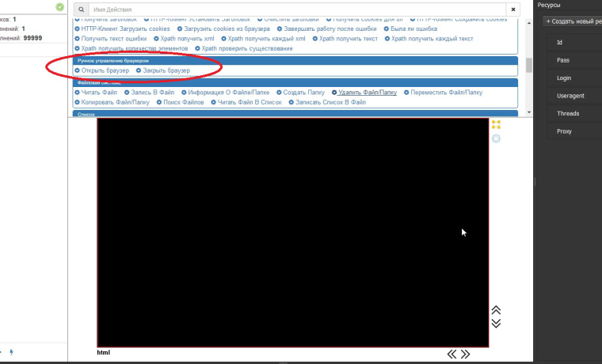The image size is (602, 364).
Task: Click the blue circular gear icon beside browser view
Action: (496, 139)
